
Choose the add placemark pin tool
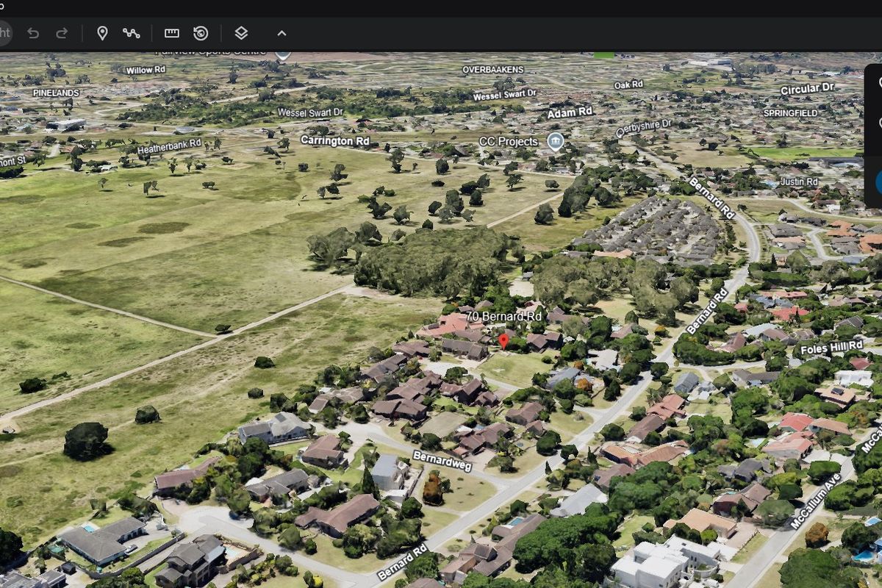103,33
